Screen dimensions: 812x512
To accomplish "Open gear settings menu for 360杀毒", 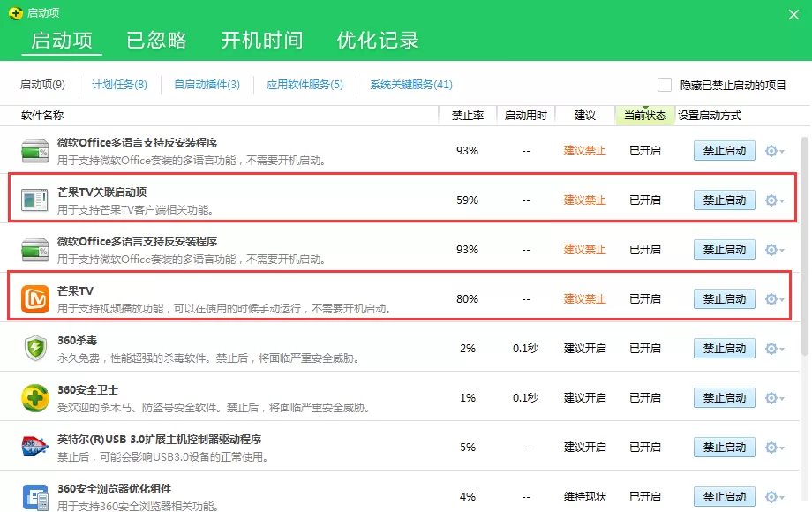I will coord(774,349).
